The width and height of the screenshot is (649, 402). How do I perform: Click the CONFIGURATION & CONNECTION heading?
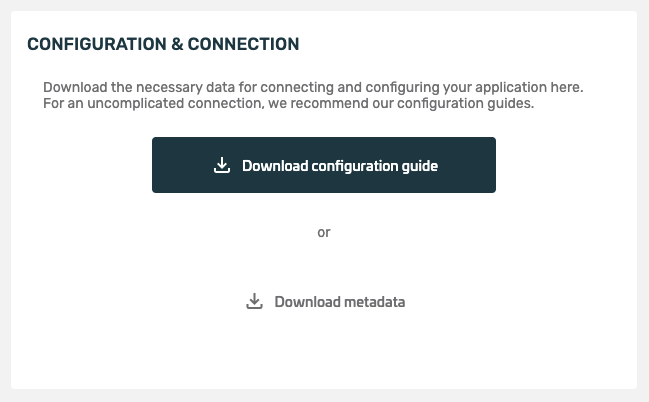[x=163, y=44]
